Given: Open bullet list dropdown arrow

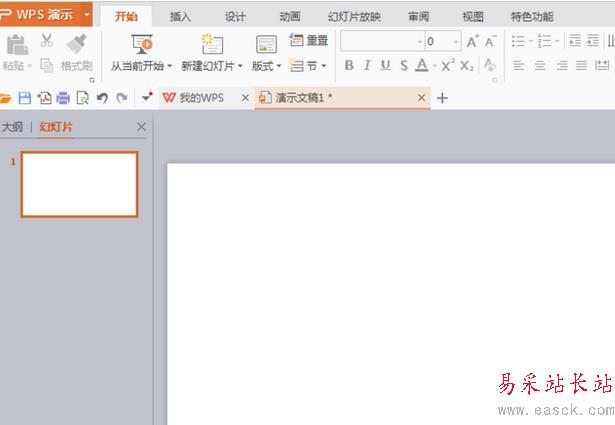Looking at the screenshot, I should [530, 41].
